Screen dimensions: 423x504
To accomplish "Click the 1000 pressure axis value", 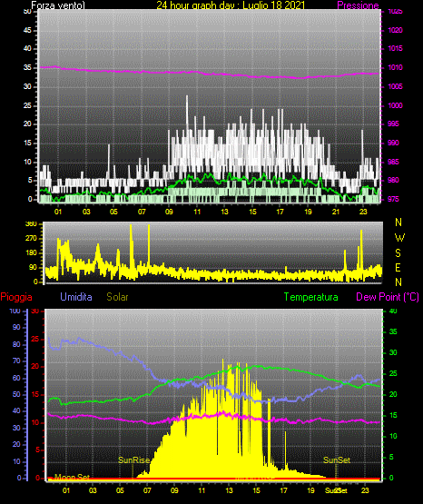I will click(396, 105).
